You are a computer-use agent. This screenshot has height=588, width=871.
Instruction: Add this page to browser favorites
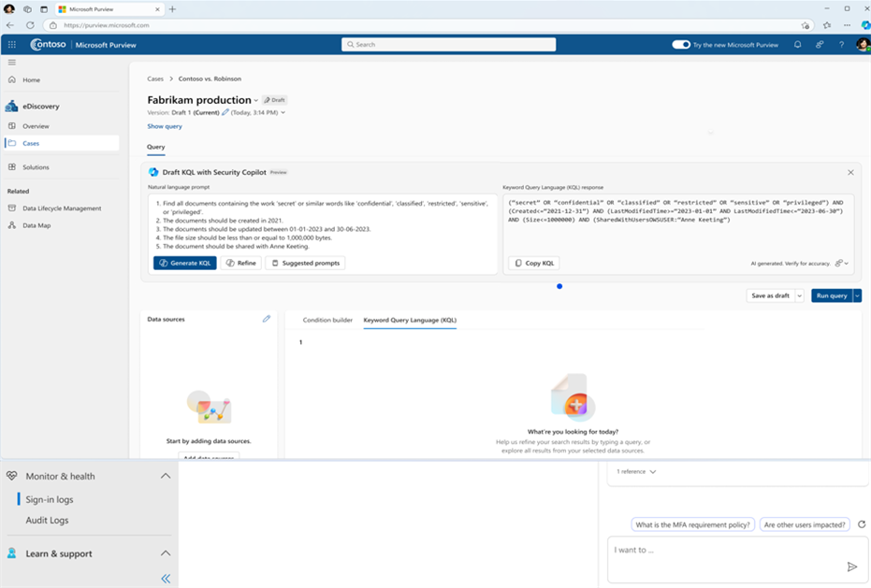805,25
